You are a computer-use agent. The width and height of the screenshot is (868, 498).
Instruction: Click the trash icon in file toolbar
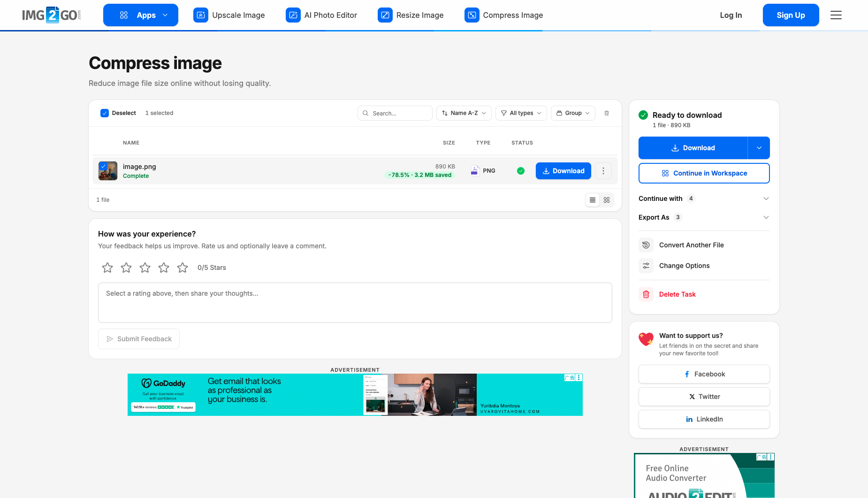[x=607, y=113]
